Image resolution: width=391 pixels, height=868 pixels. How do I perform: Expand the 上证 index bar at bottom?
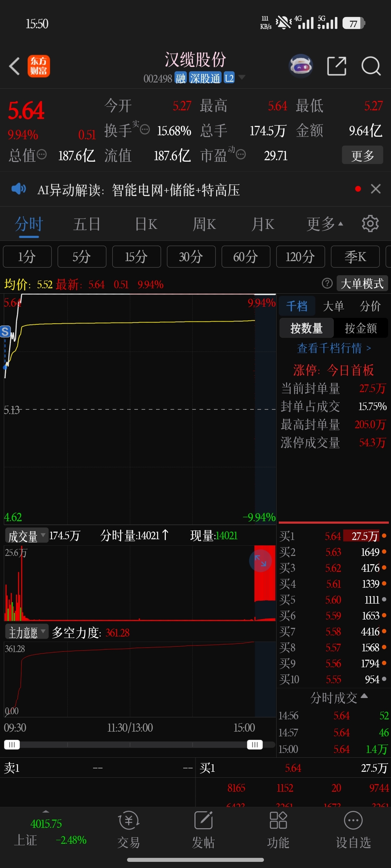point(46,812)
